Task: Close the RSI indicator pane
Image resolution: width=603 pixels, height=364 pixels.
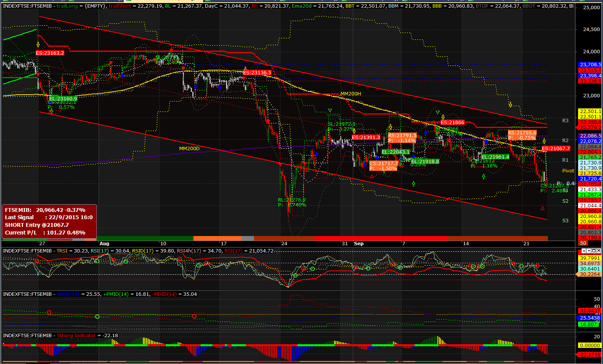Action: (599, 251)
